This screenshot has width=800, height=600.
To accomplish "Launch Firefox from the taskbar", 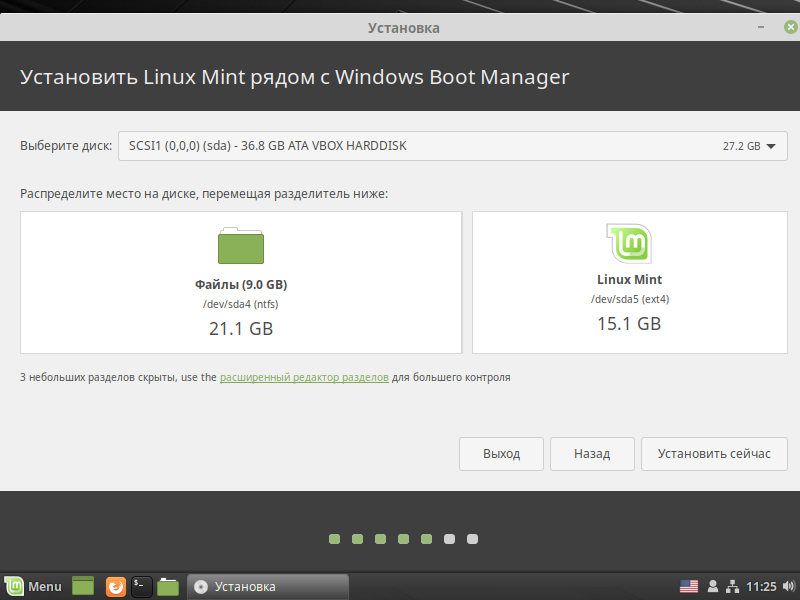I will 116,587.
